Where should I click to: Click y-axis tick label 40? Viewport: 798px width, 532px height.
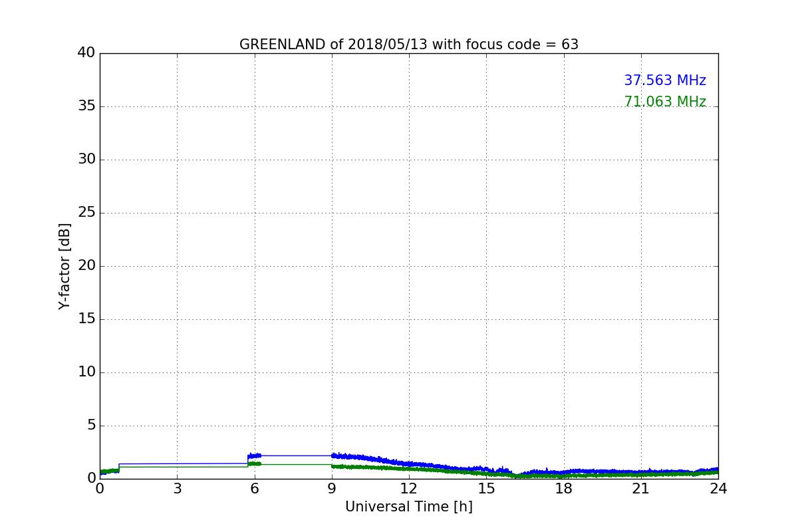point(86,53)
